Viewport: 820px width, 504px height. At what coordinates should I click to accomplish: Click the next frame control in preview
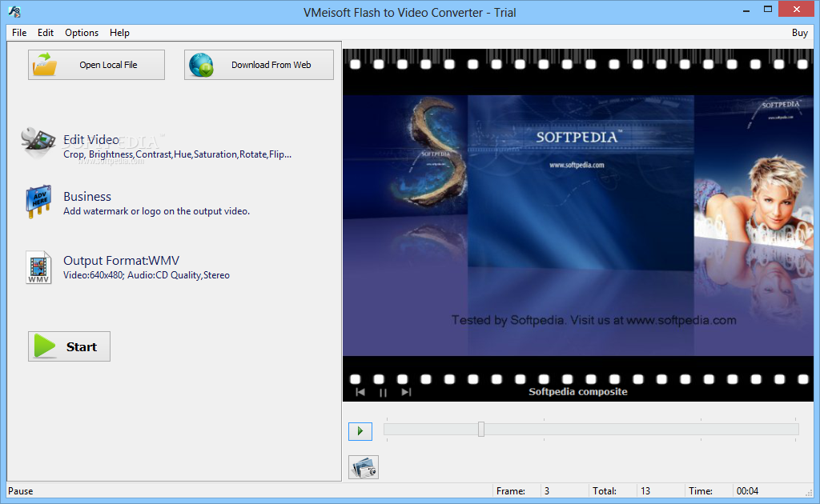(x=406, y=392)
